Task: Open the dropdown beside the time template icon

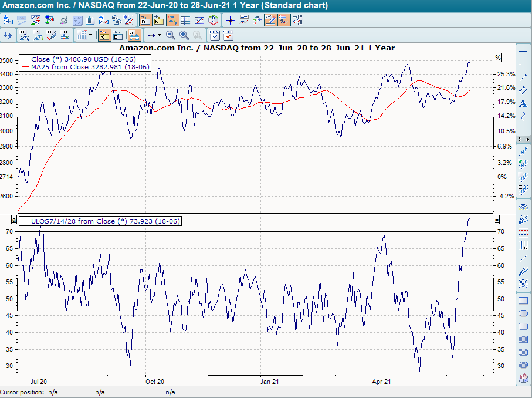Action: pos(90,35)
